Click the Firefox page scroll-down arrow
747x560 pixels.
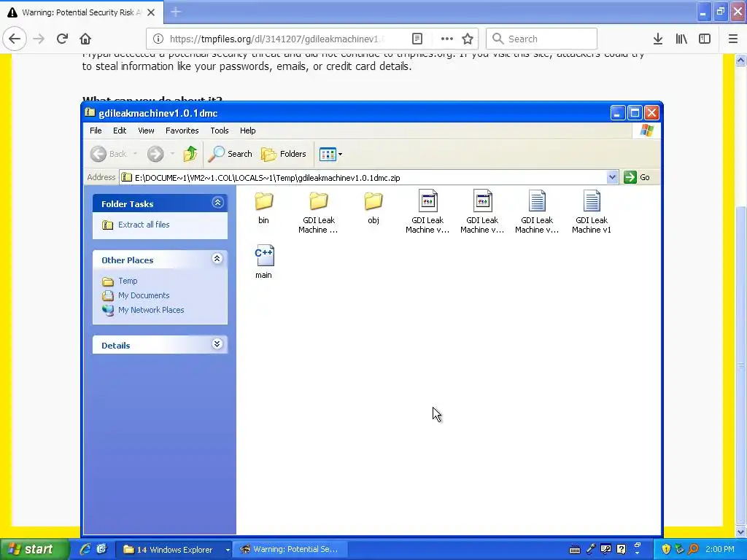point(740,532)
